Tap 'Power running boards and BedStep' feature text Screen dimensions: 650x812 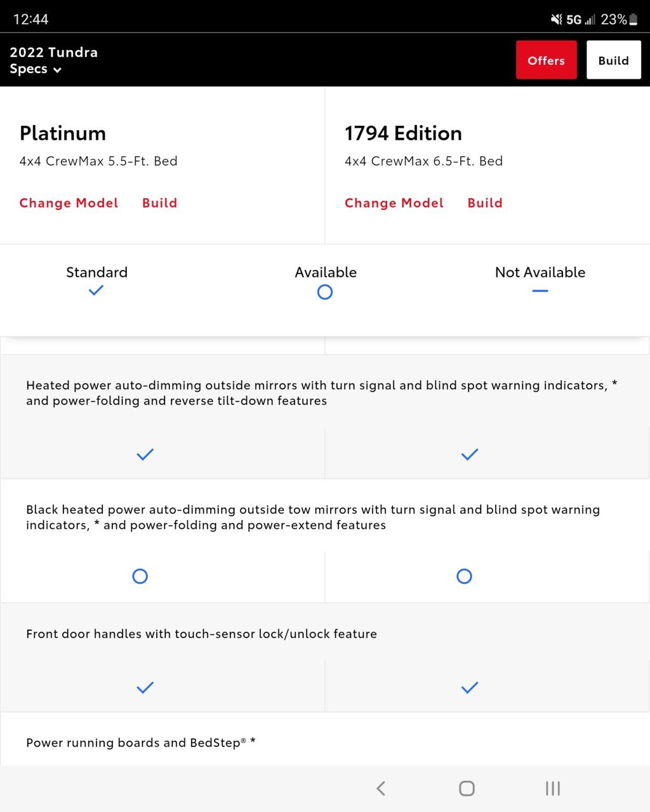[141, 743]
